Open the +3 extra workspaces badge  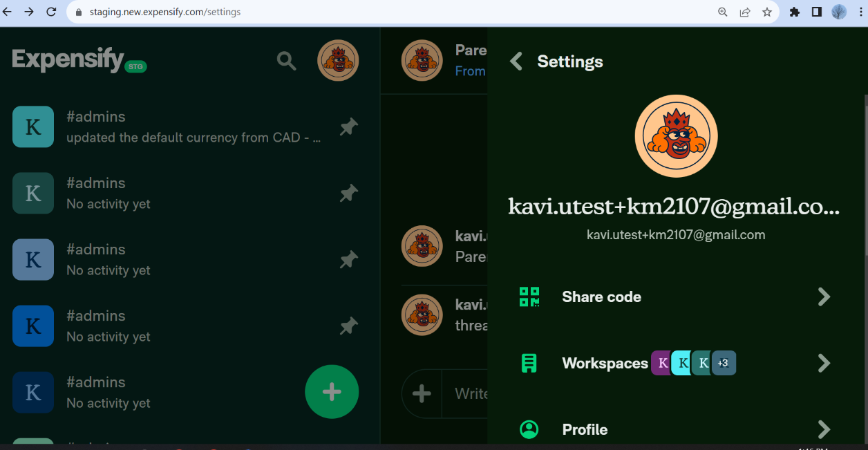pos(723,362)
